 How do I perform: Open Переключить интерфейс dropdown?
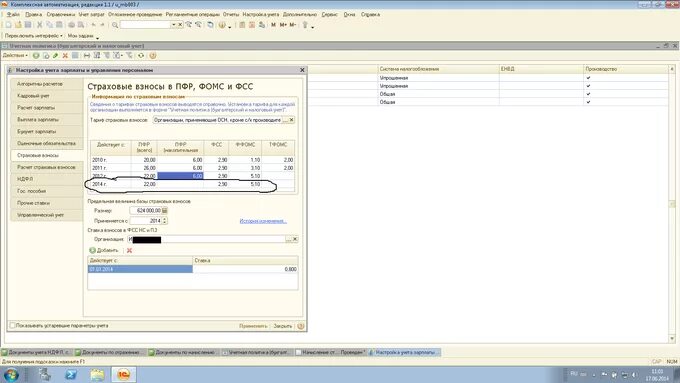(x=33, y=36)
